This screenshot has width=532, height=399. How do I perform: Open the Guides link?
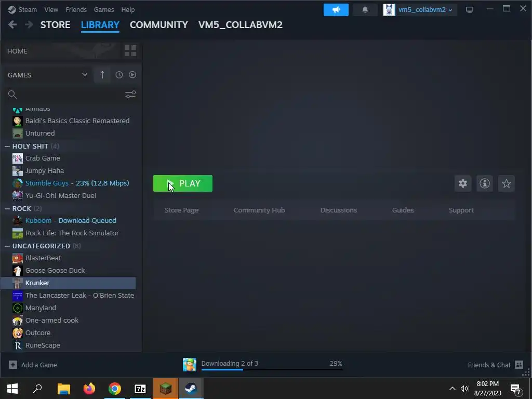403,210
